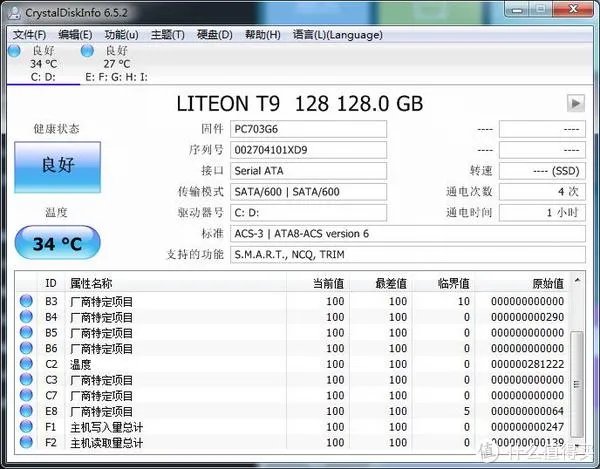Select the F1 主机写入量总计 attribute name
The width and height of the screenshot is (600, 469).
(106, 427)
